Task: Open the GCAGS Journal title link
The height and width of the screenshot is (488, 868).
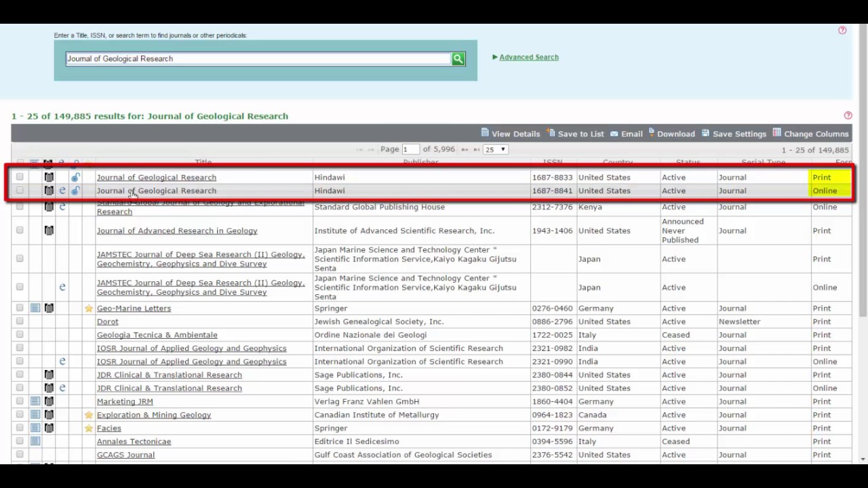Action: (x=125, y=455)
